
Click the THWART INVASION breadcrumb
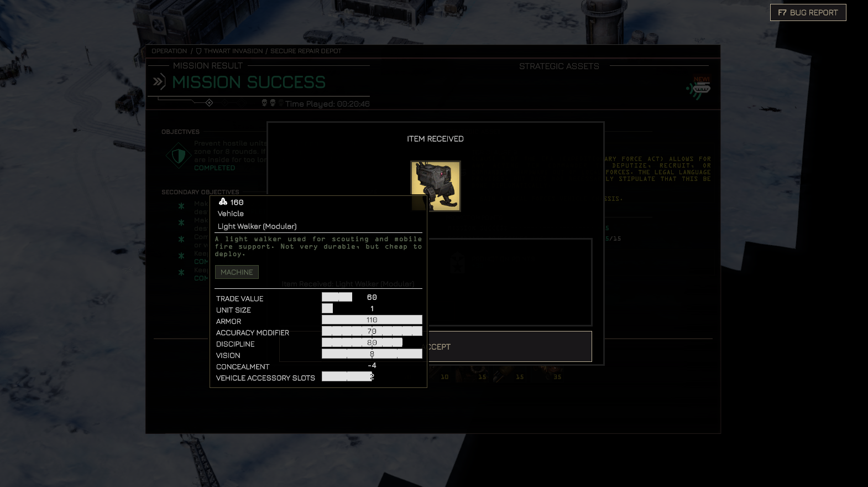pos(233,51)
